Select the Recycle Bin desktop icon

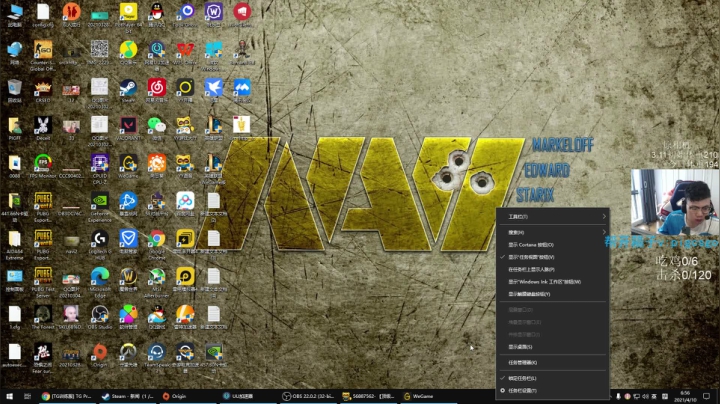14,91
